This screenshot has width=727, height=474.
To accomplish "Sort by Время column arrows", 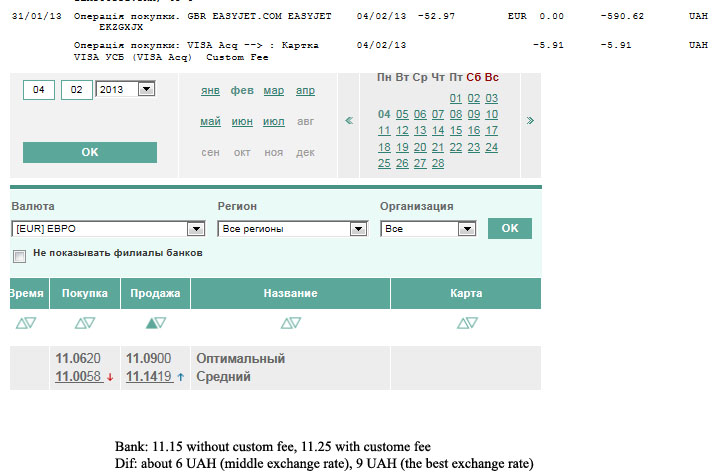I will [26, 323].
